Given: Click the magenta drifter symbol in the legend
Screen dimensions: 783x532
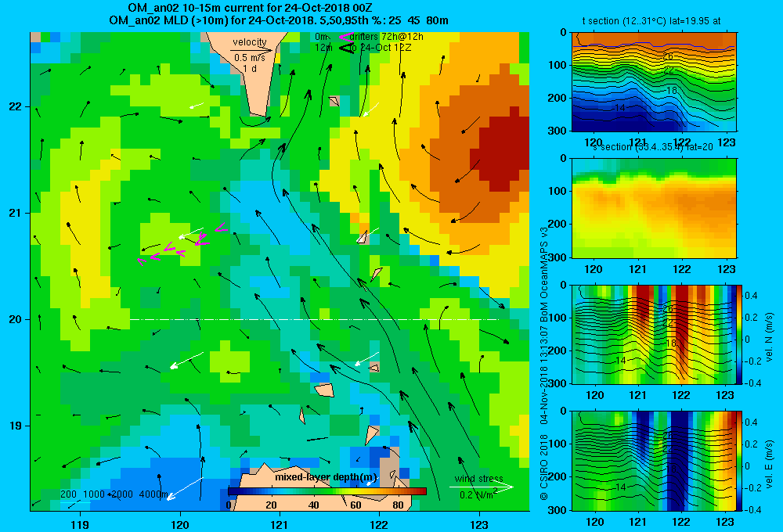Looking at the screenshot, I should (x=345, y=37).
